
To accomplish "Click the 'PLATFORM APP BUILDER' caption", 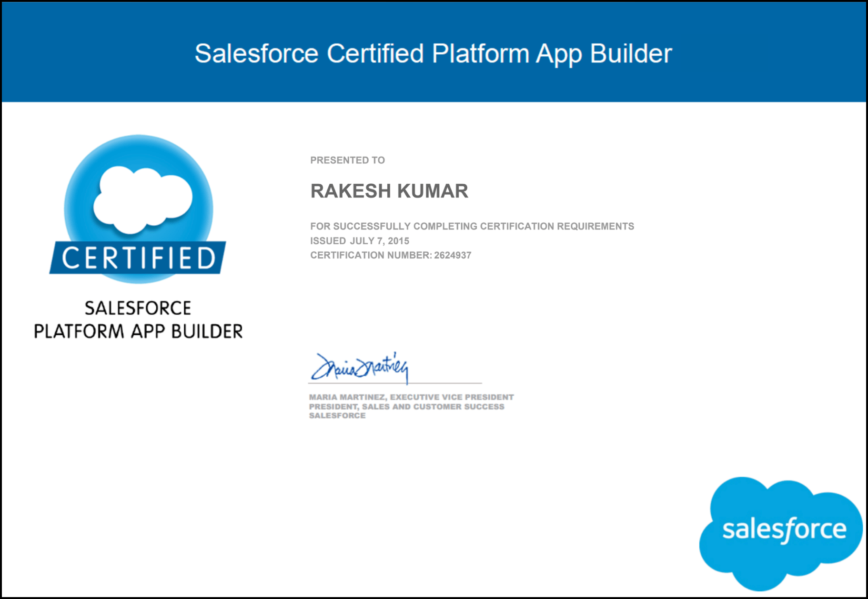I will click(138, 331).
